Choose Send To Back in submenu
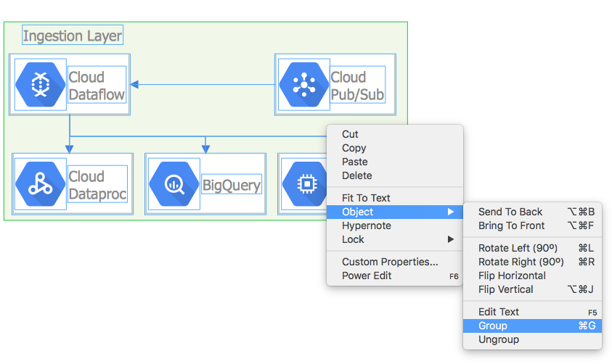 (x=532, y=212)
